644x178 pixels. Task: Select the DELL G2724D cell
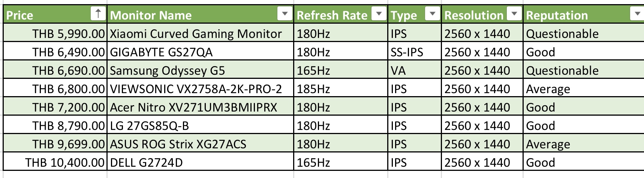(x=201, y=162)
